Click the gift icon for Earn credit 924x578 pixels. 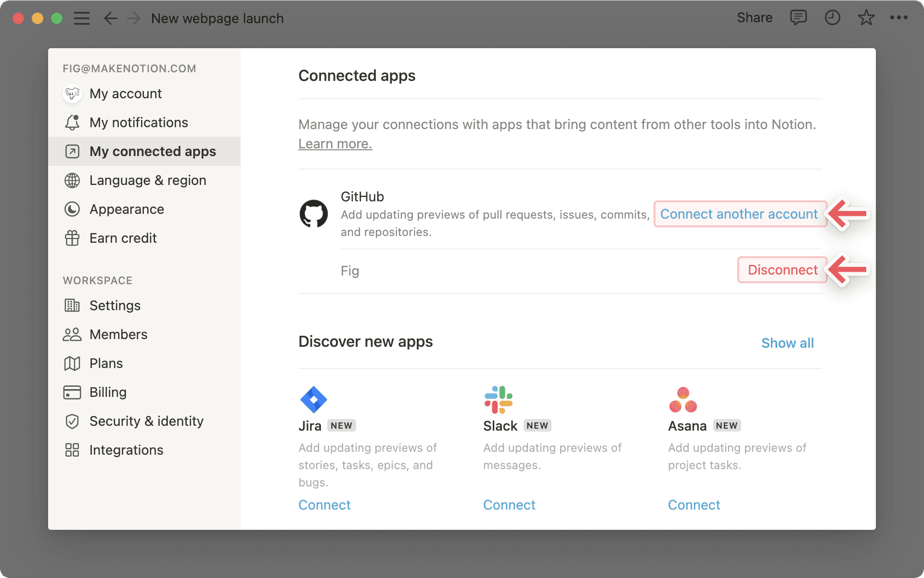pos(72,238)
